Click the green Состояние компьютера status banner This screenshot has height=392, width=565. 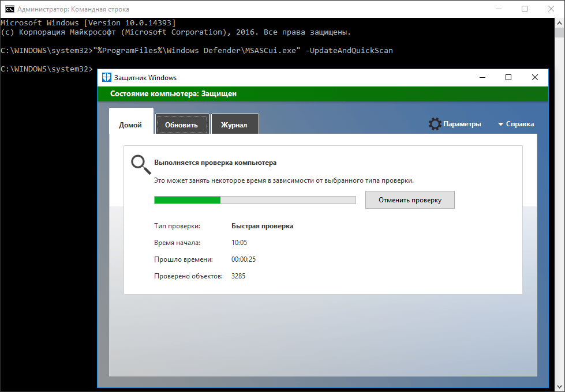click(x=322, y=93)
